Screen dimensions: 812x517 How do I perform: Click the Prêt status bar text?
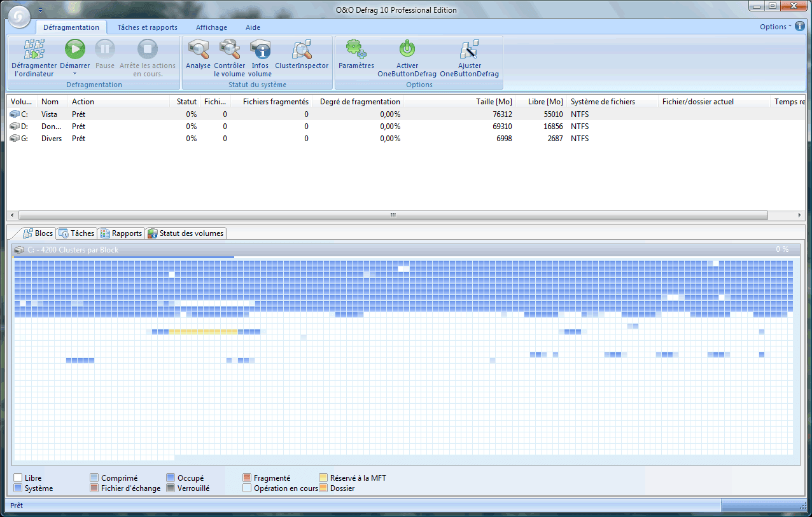tap(17, 506)
